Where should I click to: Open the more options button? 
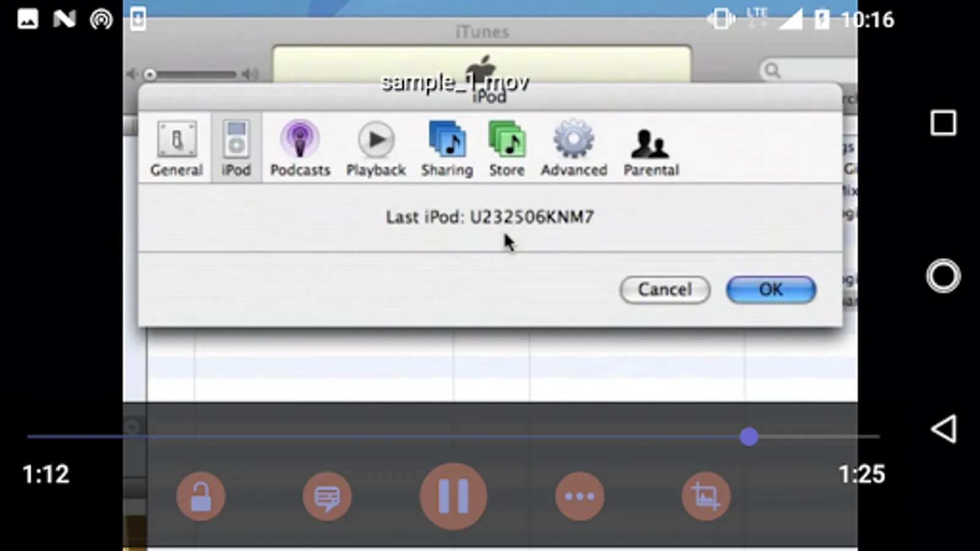[579, 497]
